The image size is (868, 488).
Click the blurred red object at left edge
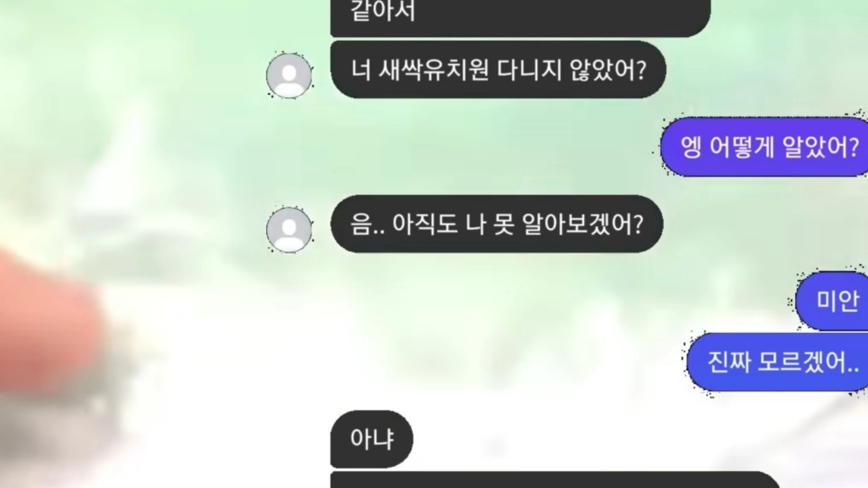[x=47, y=318]
